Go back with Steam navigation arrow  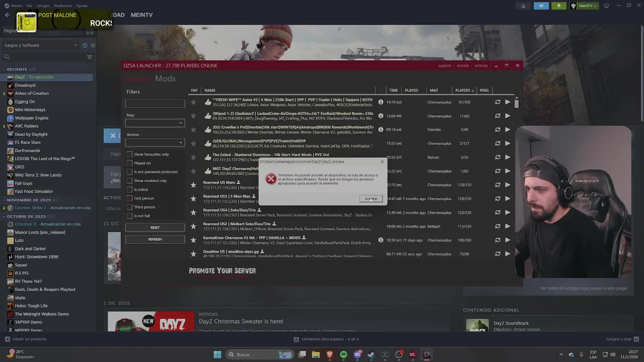point(7,15)
